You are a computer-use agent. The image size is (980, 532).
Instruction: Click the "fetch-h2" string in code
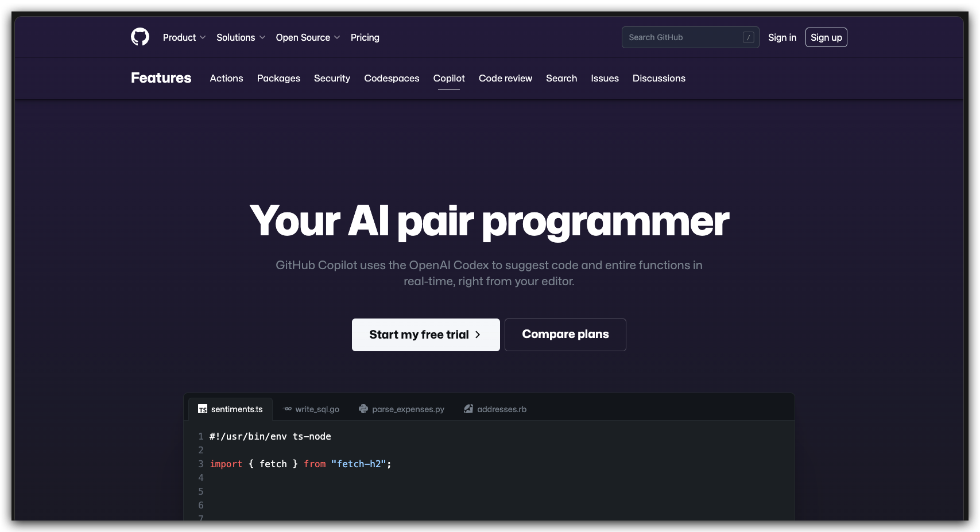click(x=358, y=464)
